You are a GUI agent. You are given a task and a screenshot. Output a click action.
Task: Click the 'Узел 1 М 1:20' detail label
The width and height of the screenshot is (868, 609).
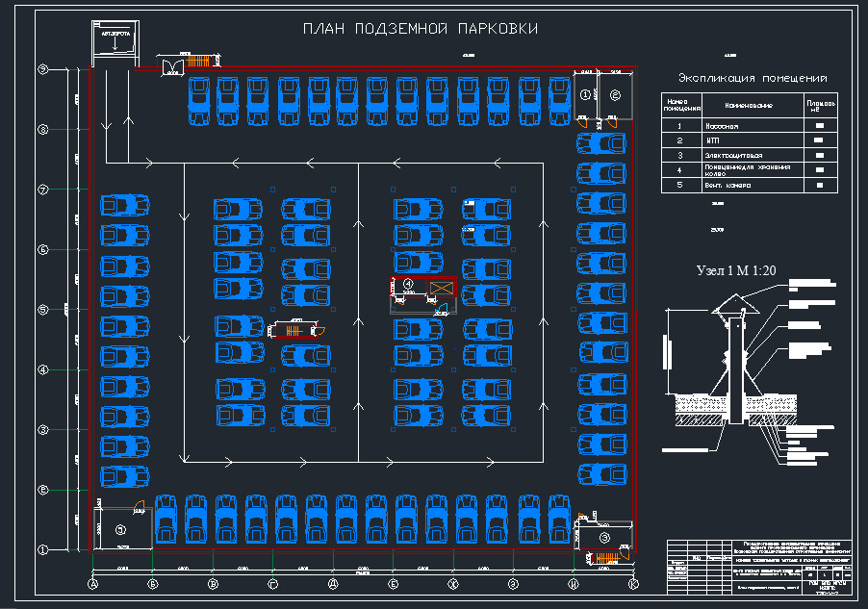736,270
